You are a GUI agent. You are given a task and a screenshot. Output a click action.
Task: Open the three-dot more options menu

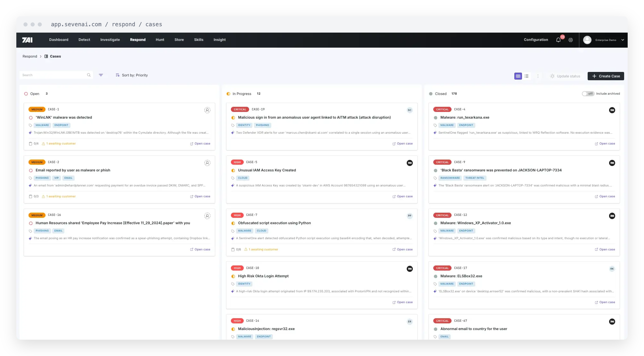(538, 76)
